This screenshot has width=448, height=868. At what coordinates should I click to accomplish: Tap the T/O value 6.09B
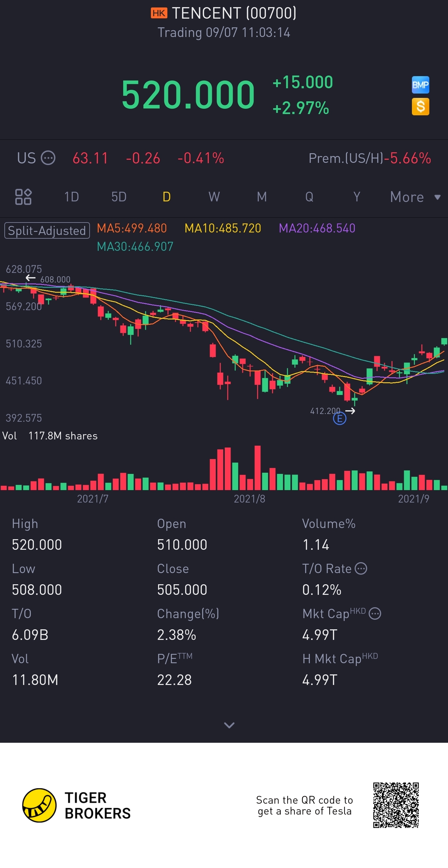(x=30, y=635)
